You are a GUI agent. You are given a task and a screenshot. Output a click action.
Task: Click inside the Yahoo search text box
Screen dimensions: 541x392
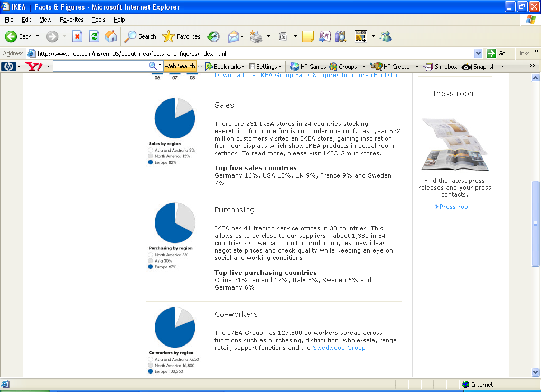100,67
